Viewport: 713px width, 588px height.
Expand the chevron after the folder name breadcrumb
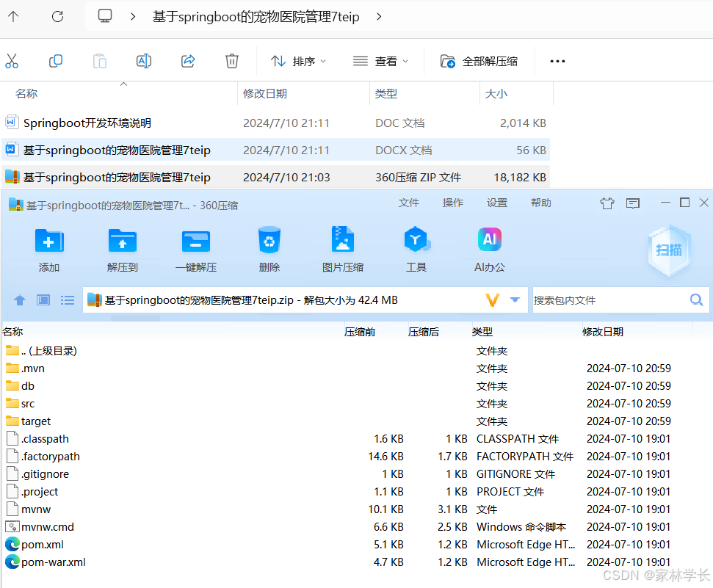(x=379, y=17)
